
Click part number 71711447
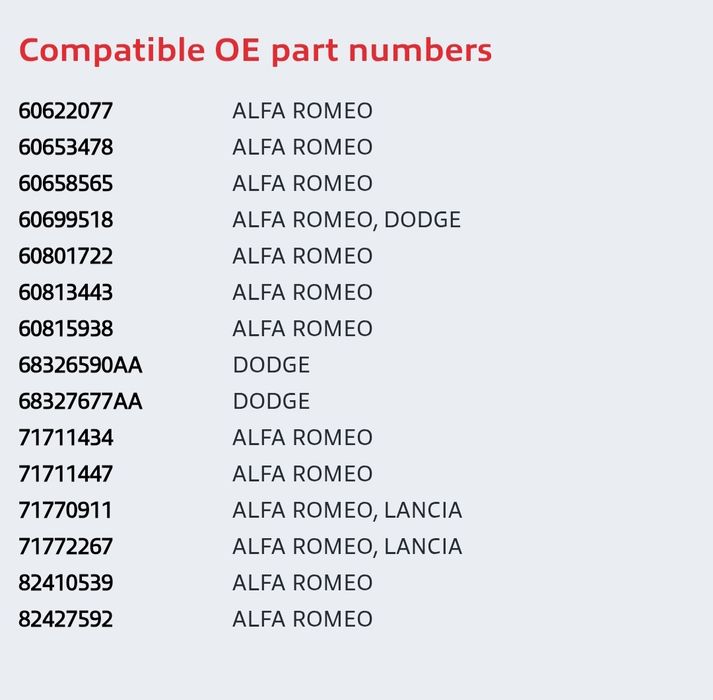pos(65,474)
